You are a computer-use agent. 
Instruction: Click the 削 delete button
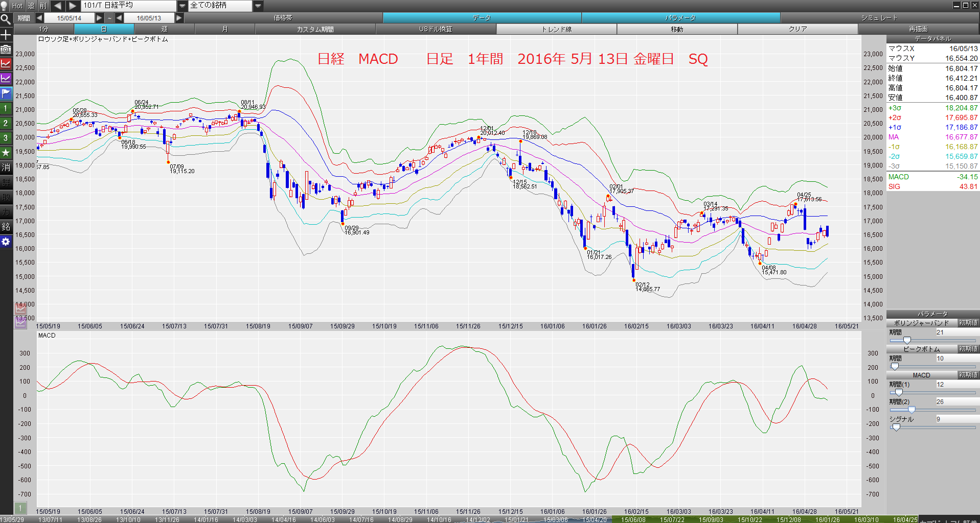click(x=43, y=6)
